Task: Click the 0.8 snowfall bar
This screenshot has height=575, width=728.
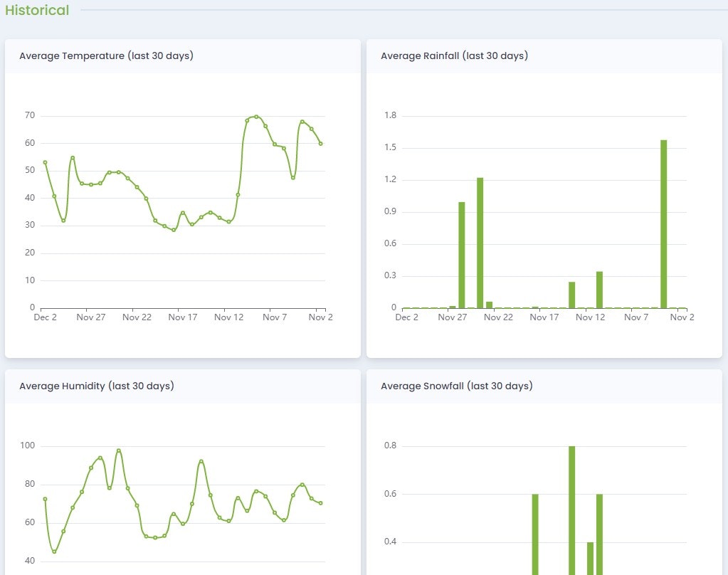Action: [571, 510]
